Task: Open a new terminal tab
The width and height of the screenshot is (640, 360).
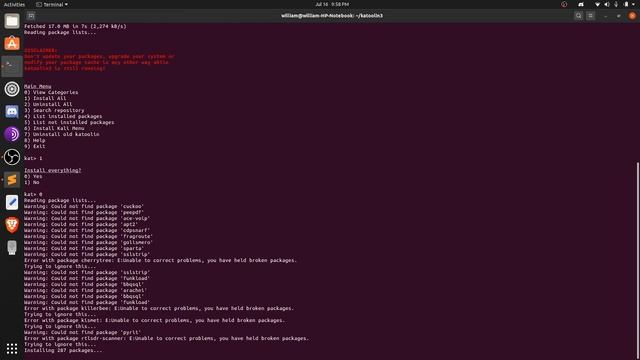Action: (31, 16)
